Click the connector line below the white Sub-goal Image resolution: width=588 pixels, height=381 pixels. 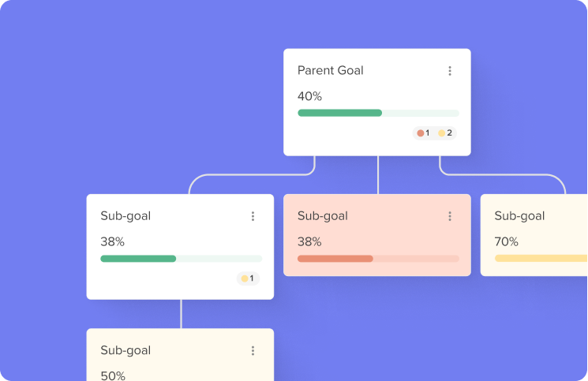[181, 314]
